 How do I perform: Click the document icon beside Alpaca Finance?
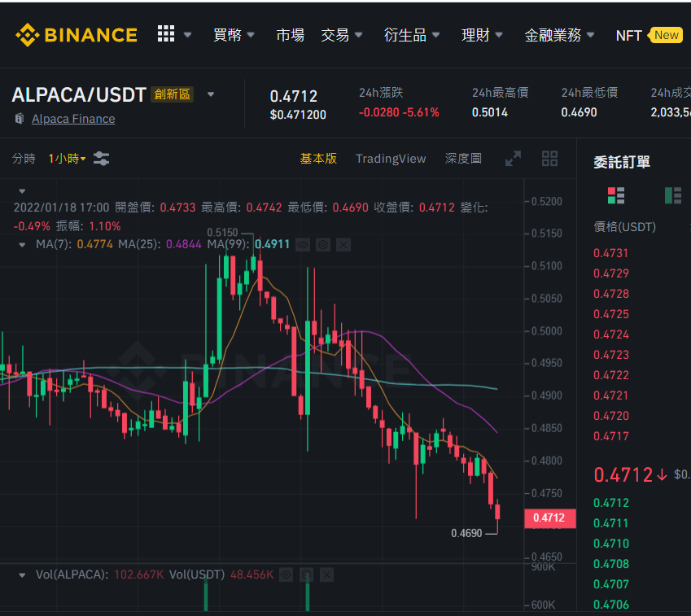tap(20, 119)
